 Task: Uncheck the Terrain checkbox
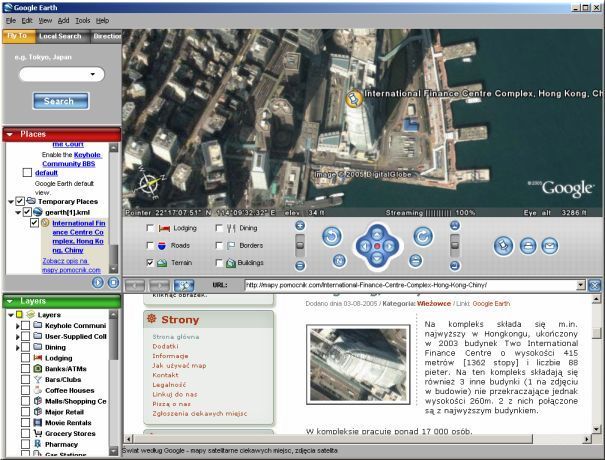point(150,262)
